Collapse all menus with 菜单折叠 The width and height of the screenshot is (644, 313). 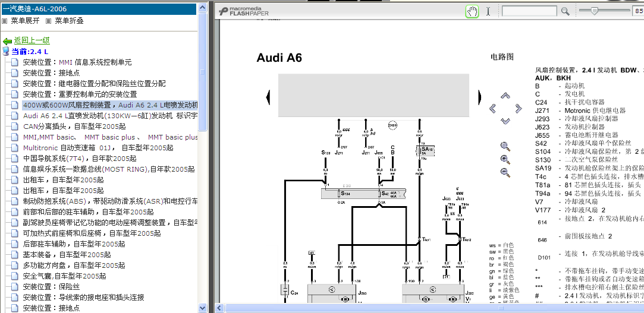pyautogui.click(x=70, y=21)
